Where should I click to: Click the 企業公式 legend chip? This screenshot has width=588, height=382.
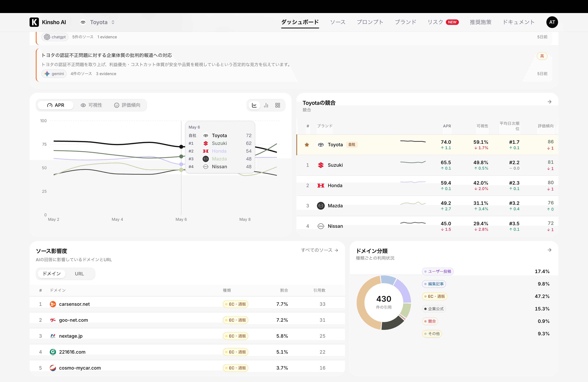click(x=434, y=309)
